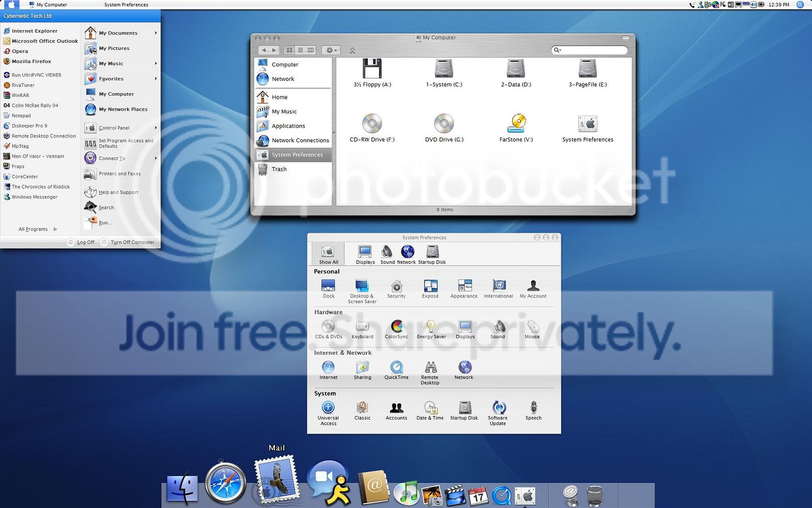This screenshot has height=508, width=812.
Task: Expand All Programs list
Action: pyautogui.click(x=38, y=229)
